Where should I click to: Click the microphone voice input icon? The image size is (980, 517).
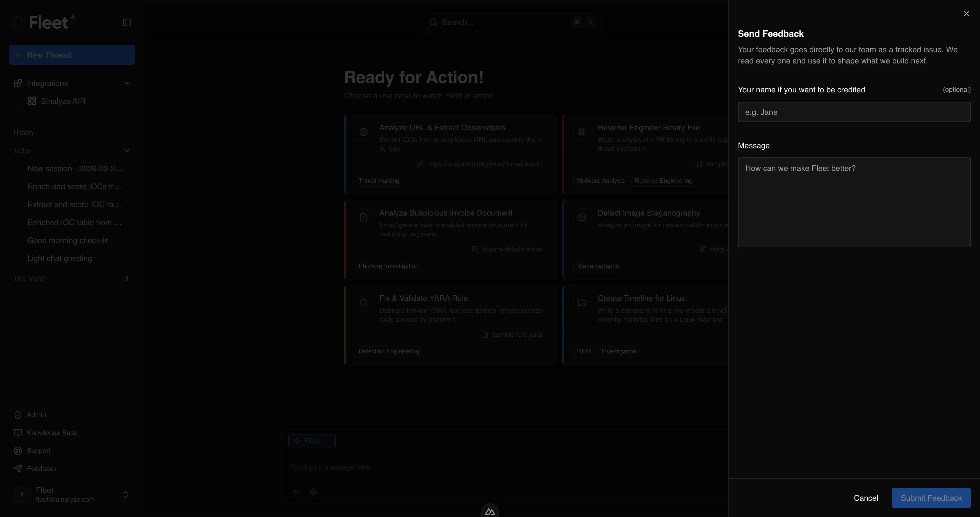313,491
